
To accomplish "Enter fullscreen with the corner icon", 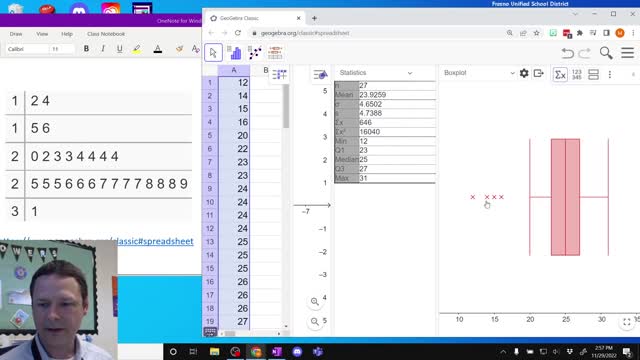I will coord(627,322).
